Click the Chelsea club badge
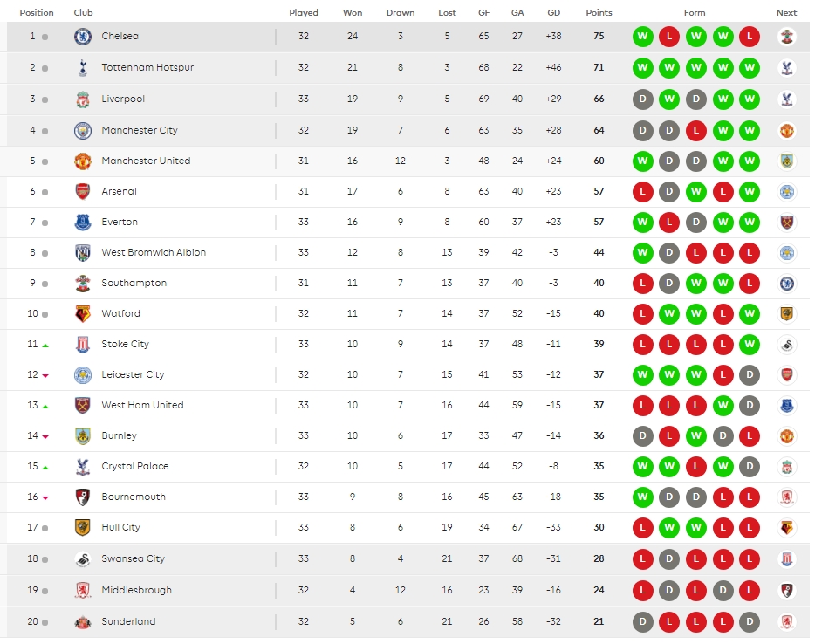 click(83, 37)
